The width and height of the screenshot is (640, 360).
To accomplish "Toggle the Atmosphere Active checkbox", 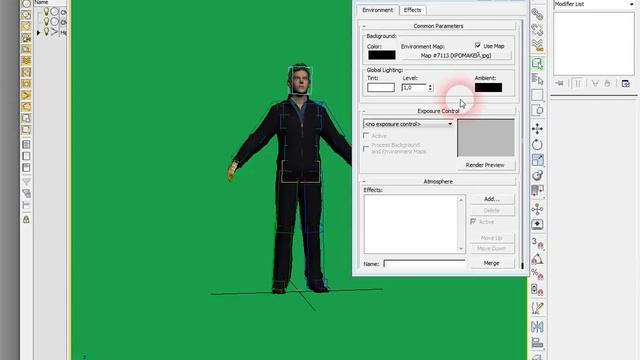I will tap(473, 222).
